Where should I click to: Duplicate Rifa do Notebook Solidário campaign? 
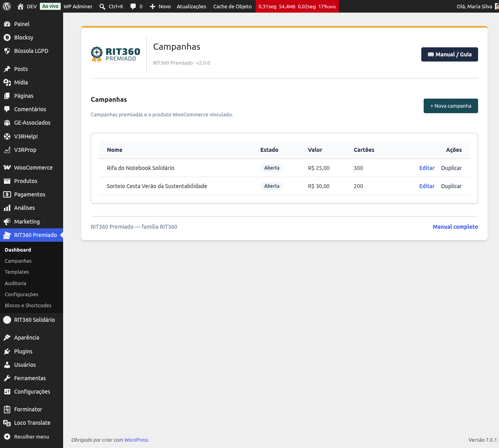pos(451,168)
